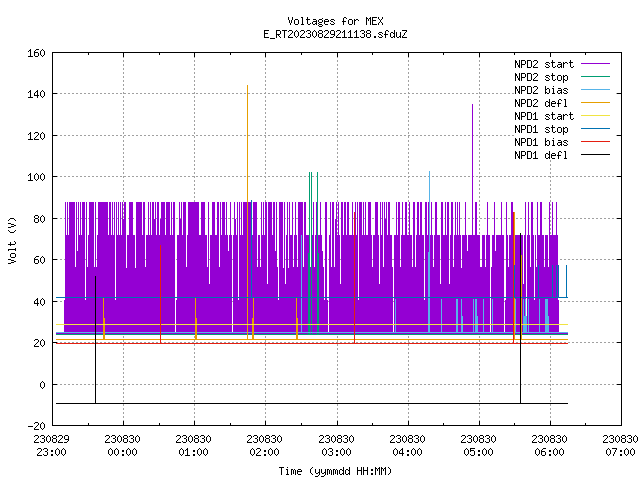
Task: Click the purple spike peaking near 135 V
Action: [473, 153]
